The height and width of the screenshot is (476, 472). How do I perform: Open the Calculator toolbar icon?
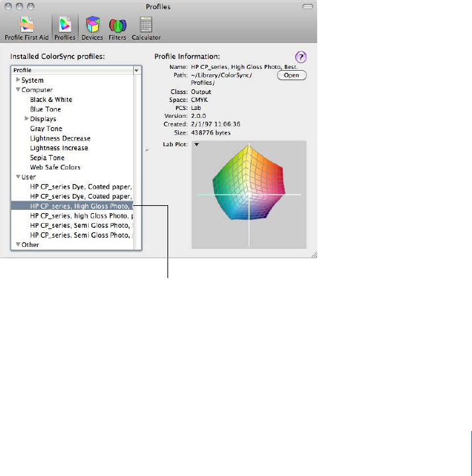point(146,29)
